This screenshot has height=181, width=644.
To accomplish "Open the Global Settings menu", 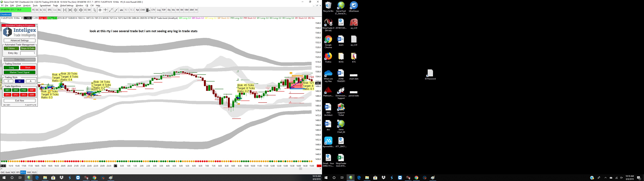I will [67, 6].
